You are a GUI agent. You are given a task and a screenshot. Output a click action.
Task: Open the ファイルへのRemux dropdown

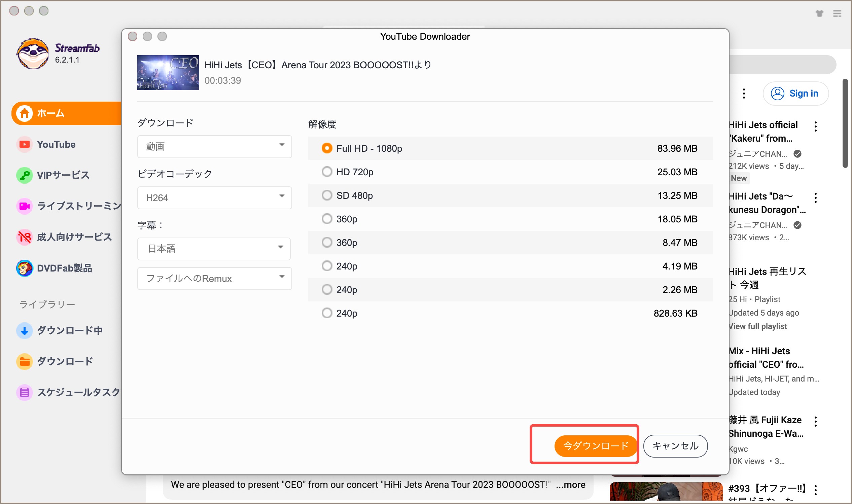click(x=215, y=279)
